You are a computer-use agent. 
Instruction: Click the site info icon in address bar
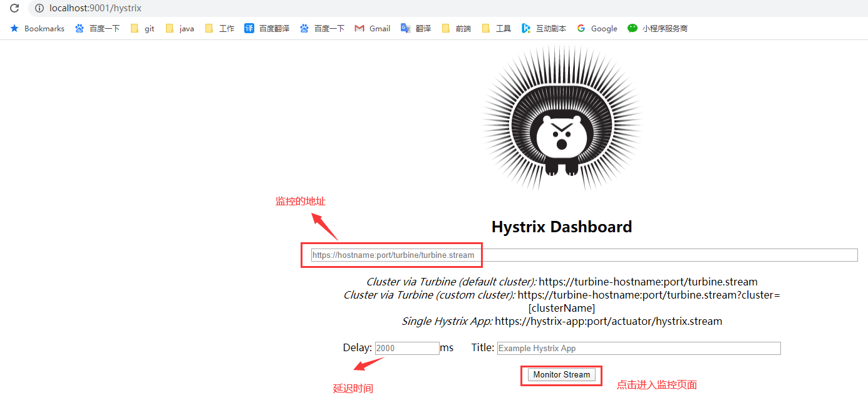point(39,9)
